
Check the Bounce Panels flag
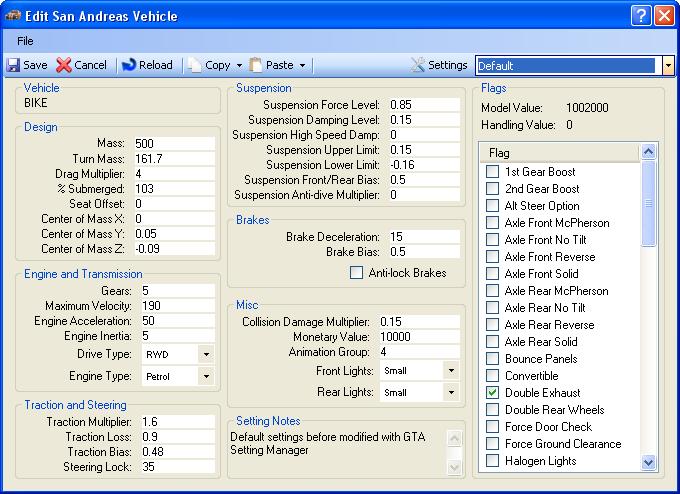click(492, 359)
